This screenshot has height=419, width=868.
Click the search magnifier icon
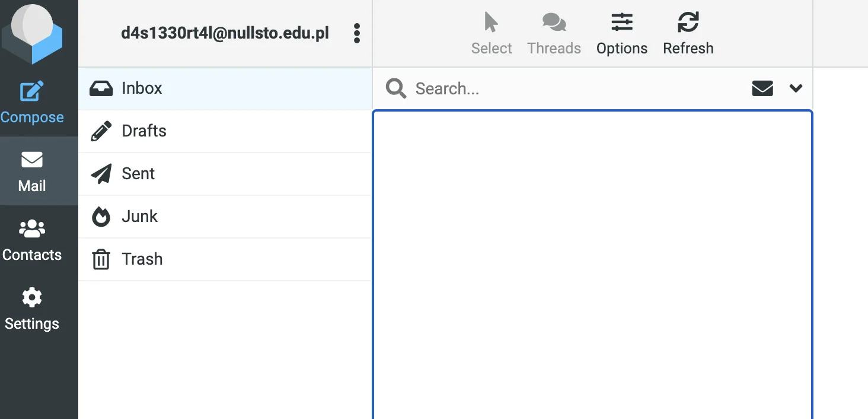396,88
